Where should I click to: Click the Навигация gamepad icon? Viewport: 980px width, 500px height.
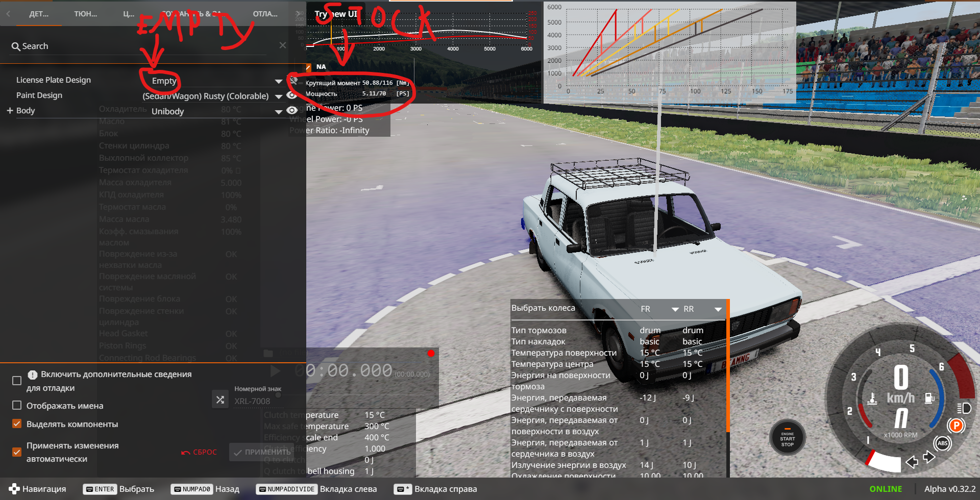[x=14, y=489]
